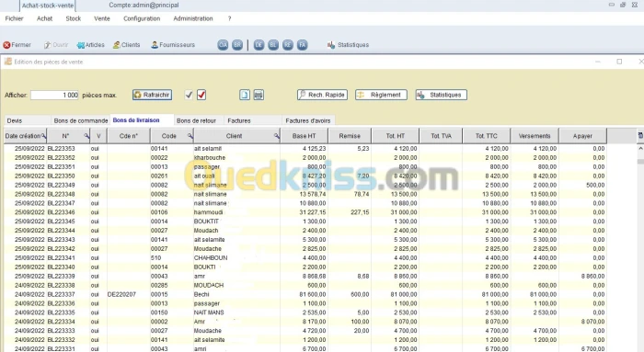Toggle the gray checkmark filter
The width and height of the screenshot is (644, 352).
[x=189, y=96]
